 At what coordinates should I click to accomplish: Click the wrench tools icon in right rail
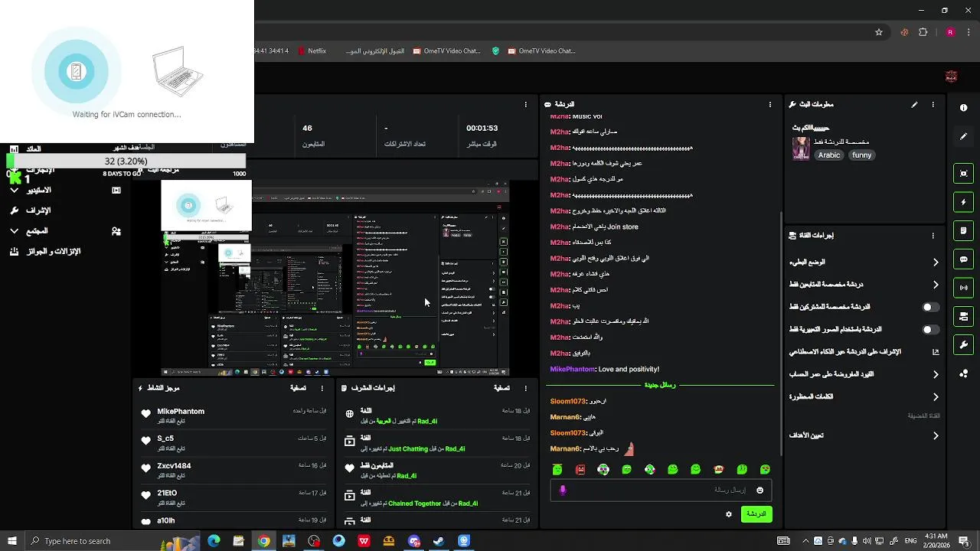[x=963, y=344]
